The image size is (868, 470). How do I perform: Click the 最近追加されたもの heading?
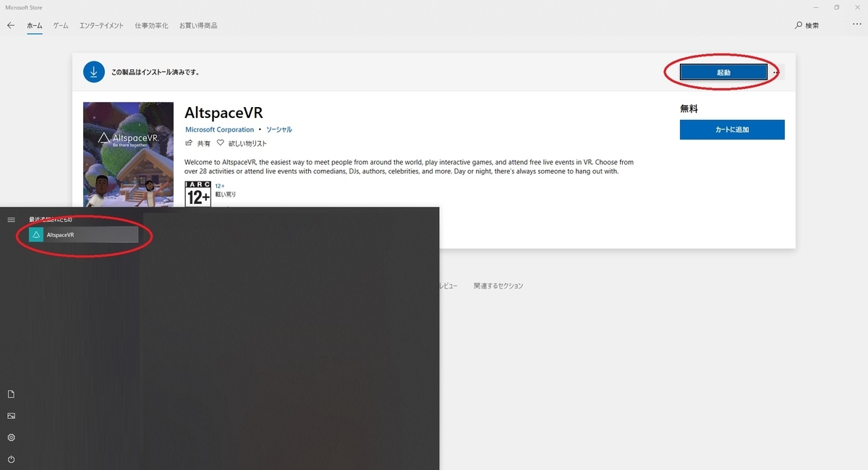point(50,219)
